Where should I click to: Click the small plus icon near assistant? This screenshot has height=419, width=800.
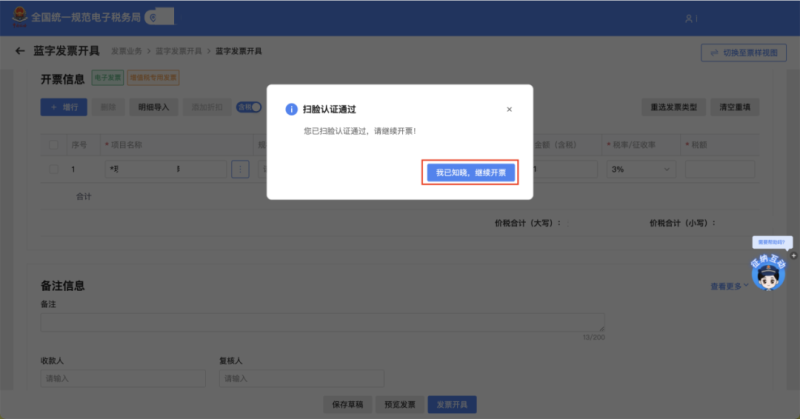pyautogui.click(x=793, y=256)
